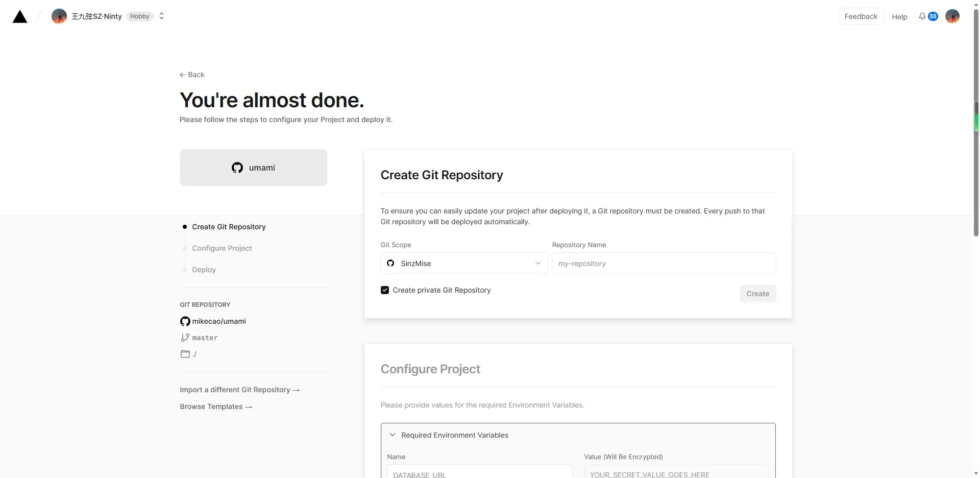Click the GitHub icon in Git Scope
The width and height of the screenshot is (980, 478).
click(390, 263)
